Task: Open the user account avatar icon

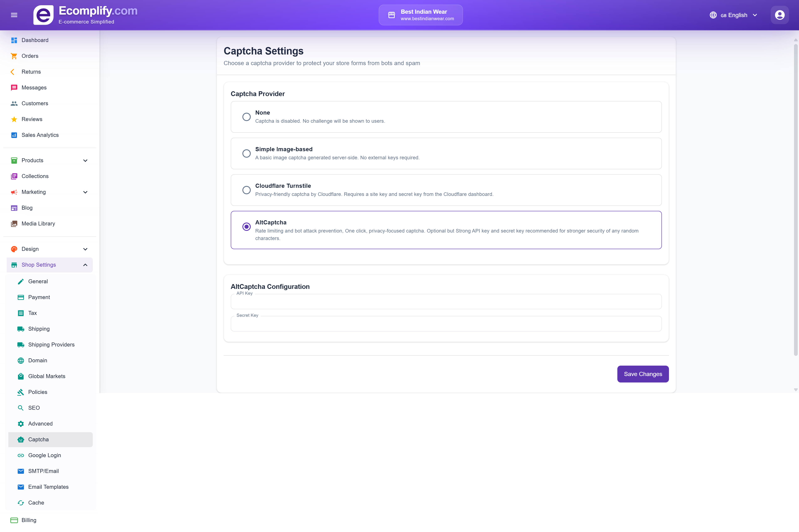Action: (x=779, y=15)
